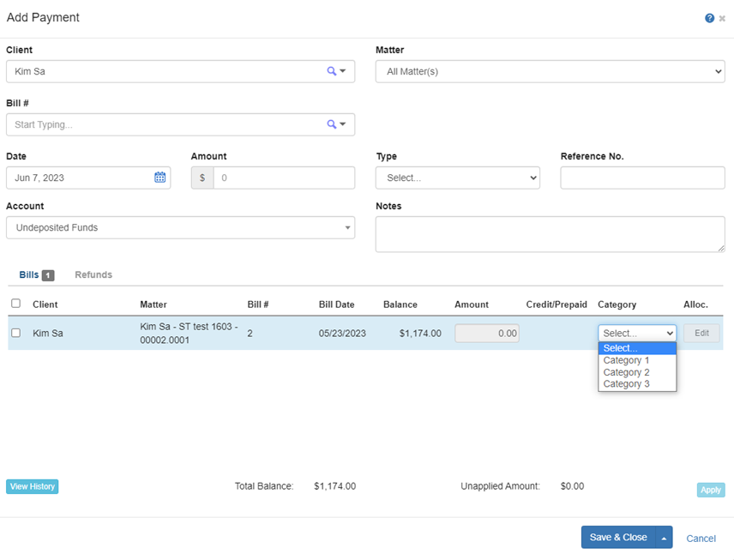Image resolution: width=734 pixels, height=560 pixels.
Task: Choose Category 1 from the list
Action: pyautogui.click(x=637, y=360)
